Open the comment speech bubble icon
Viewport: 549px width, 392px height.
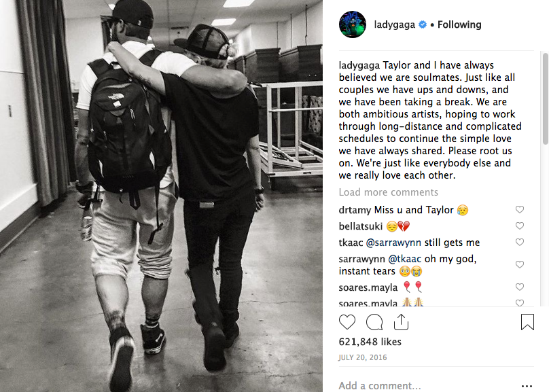[x=374, y=322]
